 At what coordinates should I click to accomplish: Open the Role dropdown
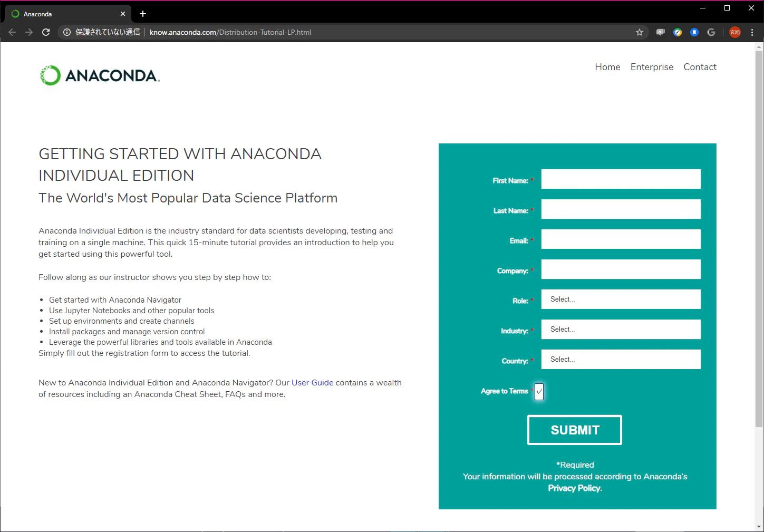[621, 299]
